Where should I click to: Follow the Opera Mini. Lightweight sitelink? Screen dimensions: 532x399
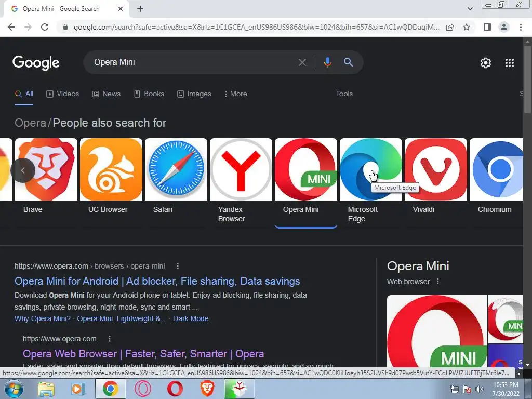pos(122,318)
